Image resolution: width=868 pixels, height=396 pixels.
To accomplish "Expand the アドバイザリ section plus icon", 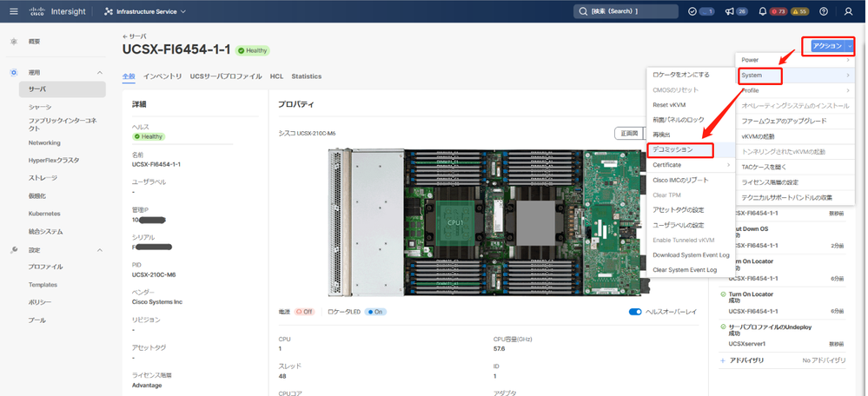I will [x=722, y=360].
